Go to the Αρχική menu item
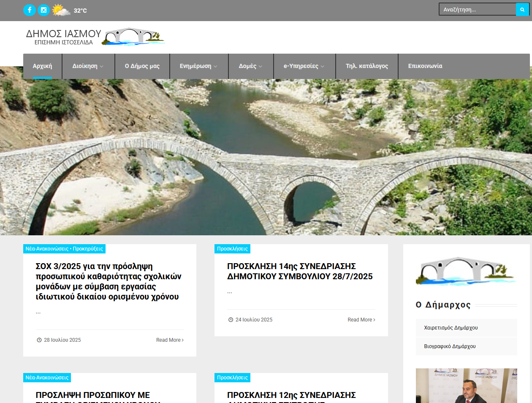Image resolution: width=532 pixels, height=403 pixels. coord(42,66)
